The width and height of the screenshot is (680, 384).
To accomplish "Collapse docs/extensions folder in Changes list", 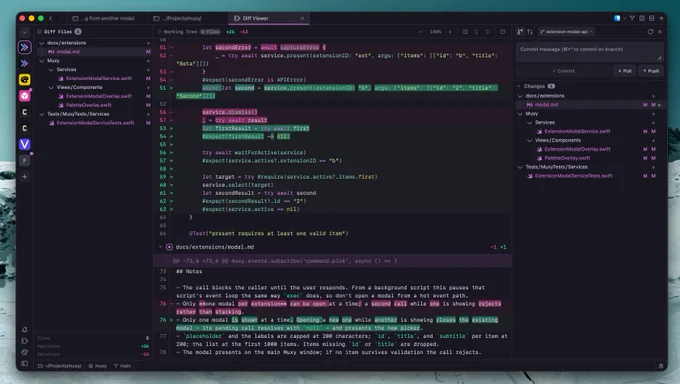I will [520, 96].
